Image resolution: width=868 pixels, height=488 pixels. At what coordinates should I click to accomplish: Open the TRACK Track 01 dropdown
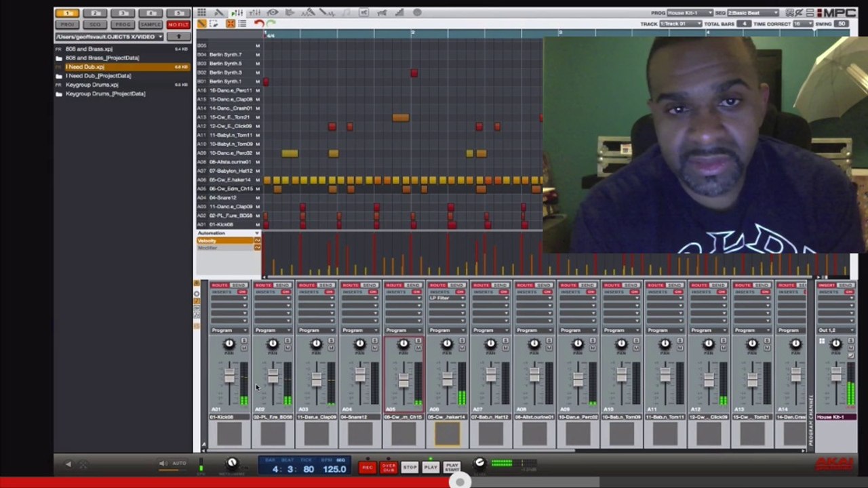tap(681, 24)
